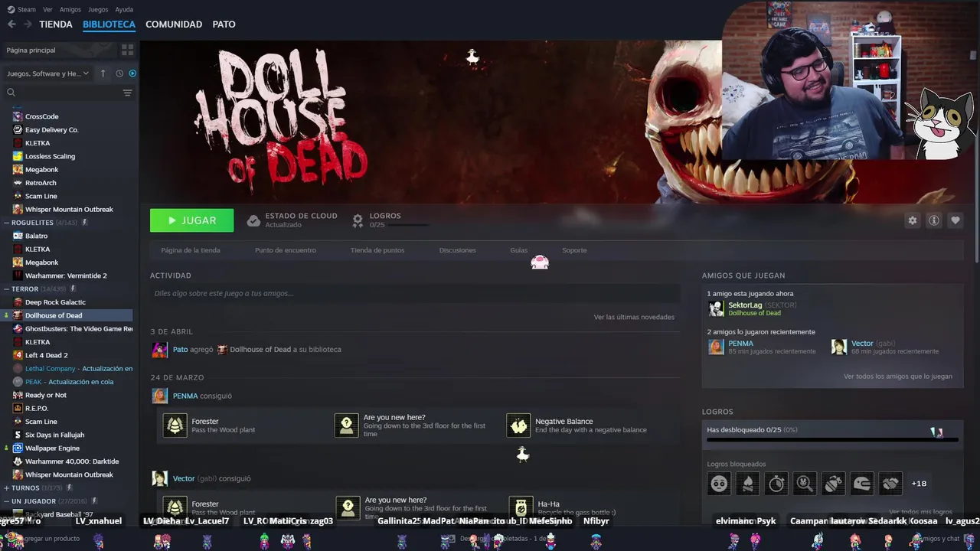Click the activity comment input field
Viewport: 980px width, 551px height.
click(415, 293)
